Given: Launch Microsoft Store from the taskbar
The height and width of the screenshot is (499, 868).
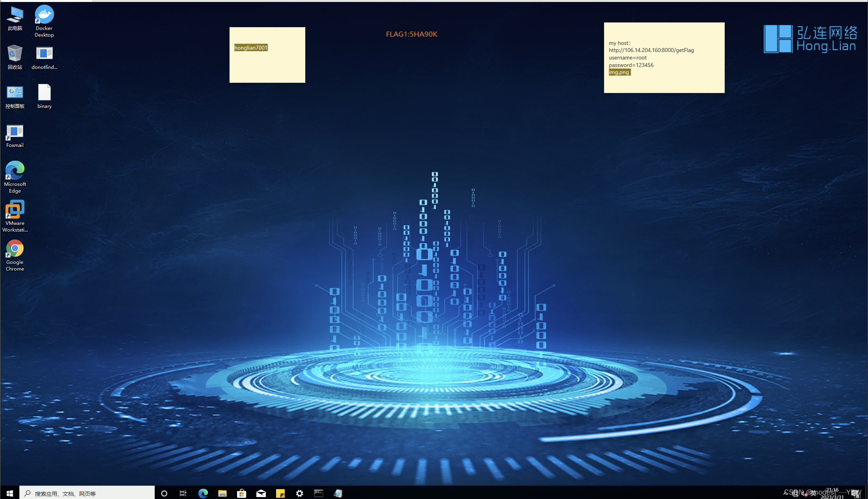Looking at the screenshot, I should (242, 493).
